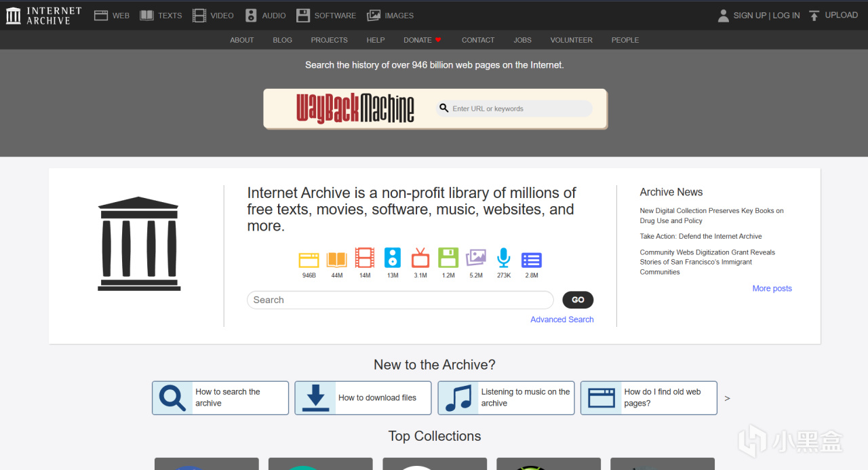Click the user avatar icon beside Sign Up
Image resolution: width=868 pixels, height=470 pixels.
point(724,15)
